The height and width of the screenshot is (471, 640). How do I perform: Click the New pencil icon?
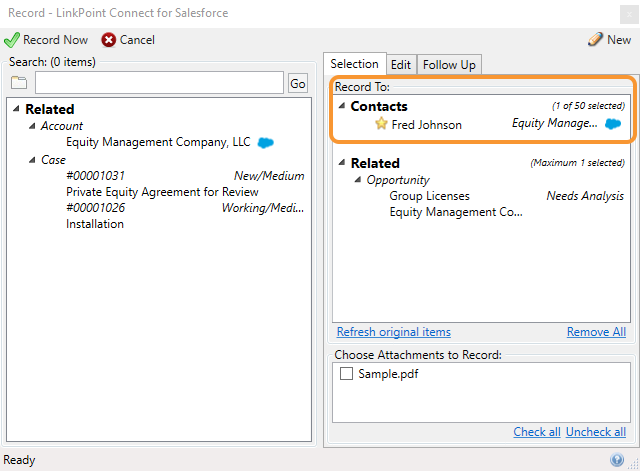tap(595, 39)
